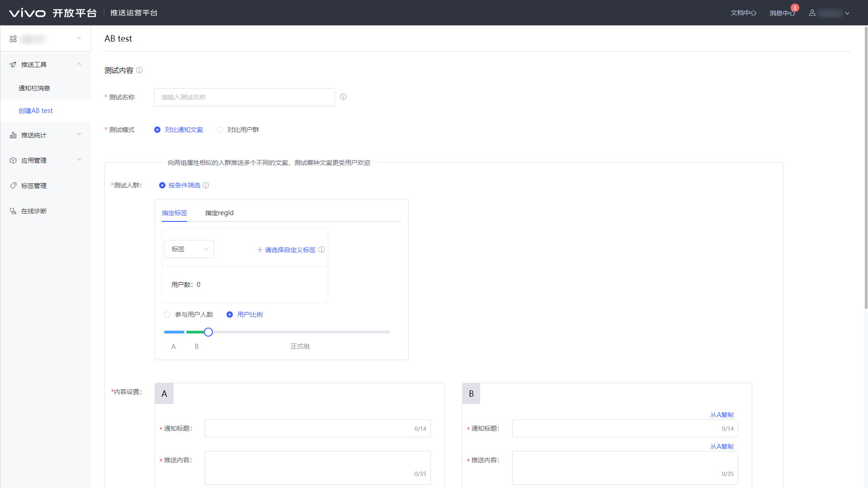
Task: Choose the 用户比例 radio option
Action: tap(245, 314)
